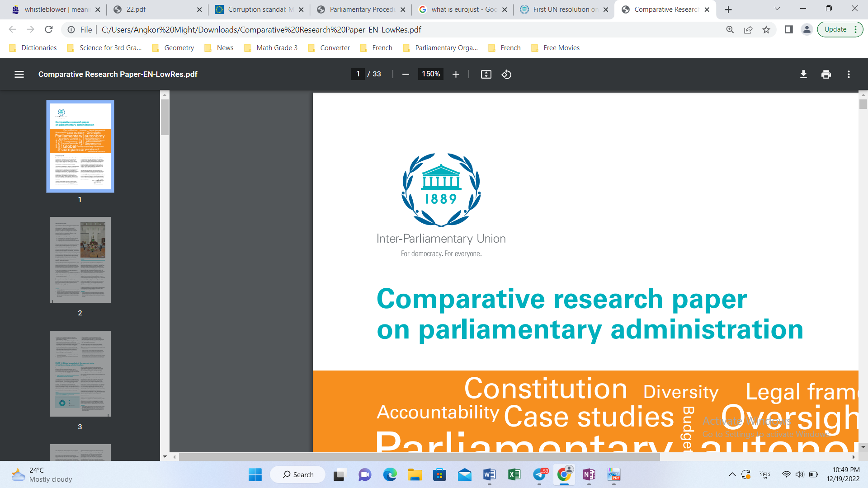Open Windows Start menu
This screenshot has width=868, height=488.
tap(255, 474)
